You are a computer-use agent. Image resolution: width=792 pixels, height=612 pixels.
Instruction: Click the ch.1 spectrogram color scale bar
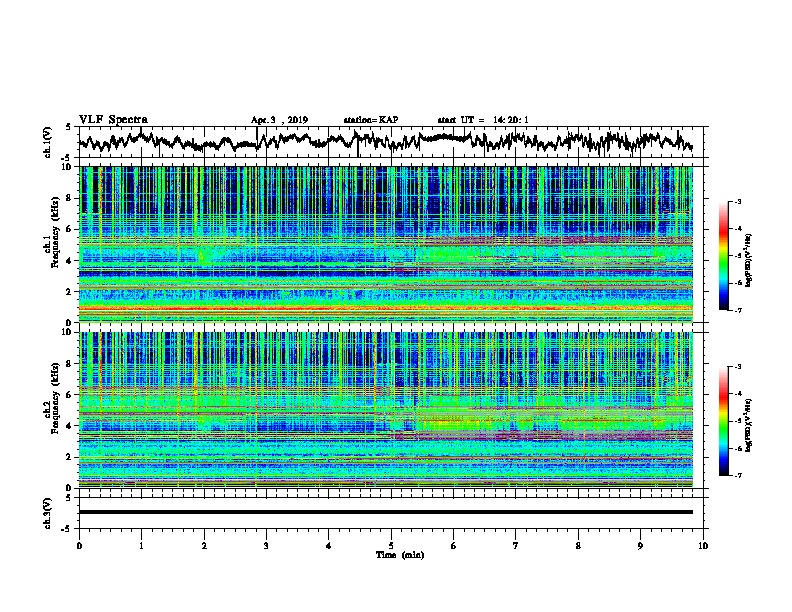[x=723, y=256]
